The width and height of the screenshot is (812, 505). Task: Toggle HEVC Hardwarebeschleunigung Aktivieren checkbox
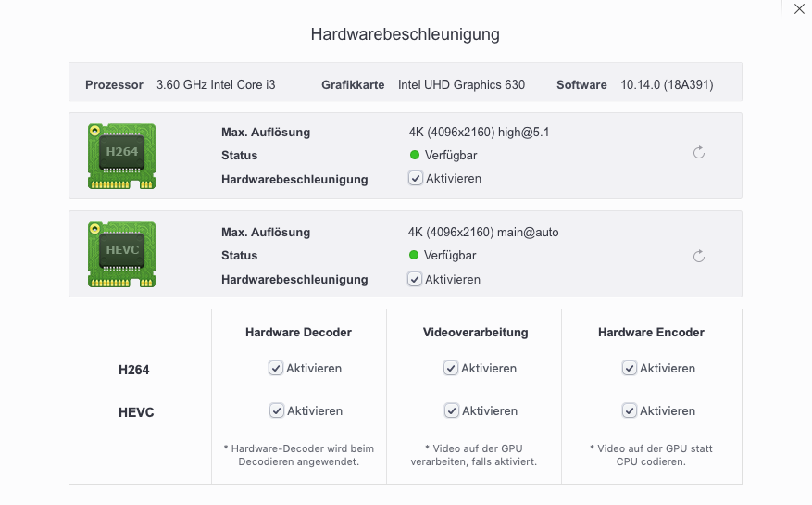pos(416,279)
